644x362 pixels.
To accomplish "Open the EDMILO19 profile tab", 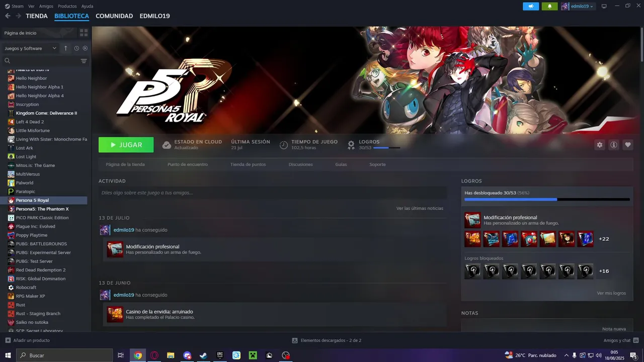I will [154, 16].
